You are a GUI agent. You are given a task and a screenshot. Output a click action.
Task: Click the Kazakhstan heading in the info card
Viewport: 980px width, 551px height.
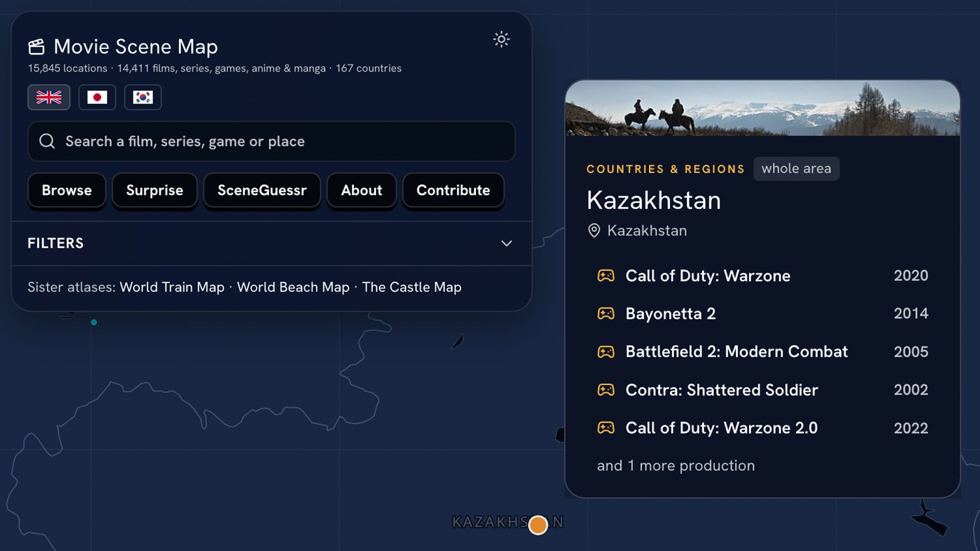(654, 200)
